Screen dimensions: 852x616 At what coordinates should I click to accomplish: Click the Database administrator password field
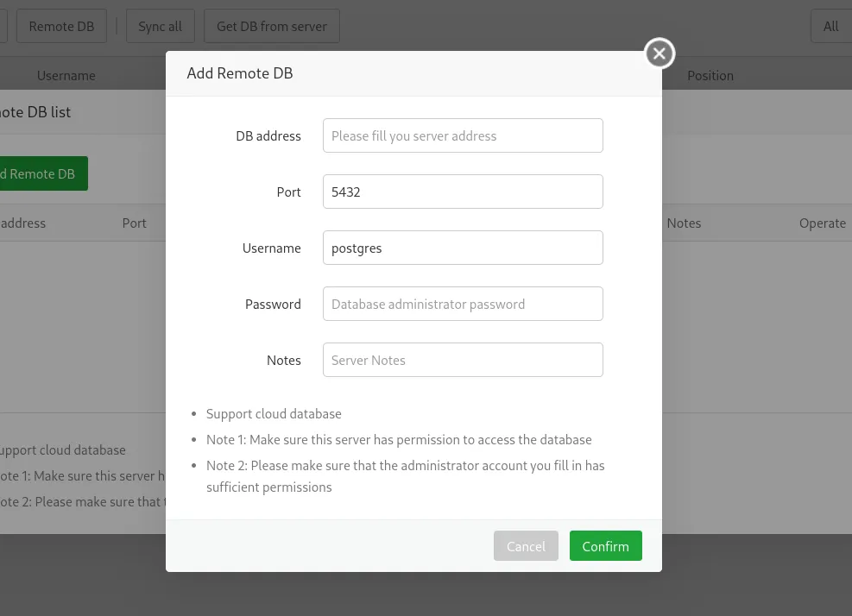(463, 304)
